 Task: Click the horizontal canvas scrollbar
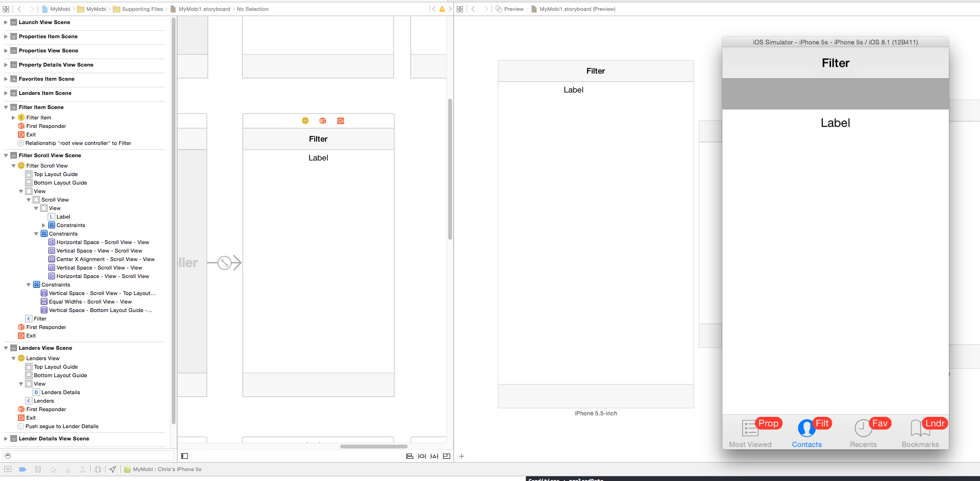pos(374,446)
